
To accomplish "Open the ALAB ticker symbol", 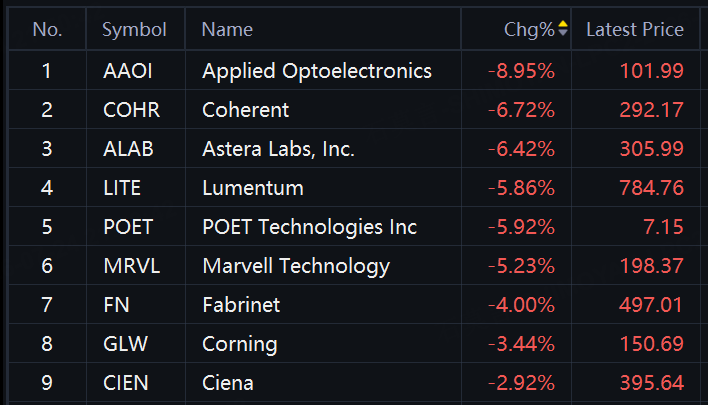I will [128, 149].
